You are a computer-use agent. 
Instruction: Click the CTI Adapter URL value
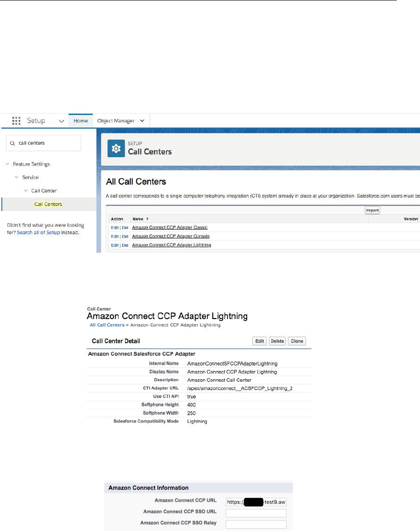click(240, 389)
